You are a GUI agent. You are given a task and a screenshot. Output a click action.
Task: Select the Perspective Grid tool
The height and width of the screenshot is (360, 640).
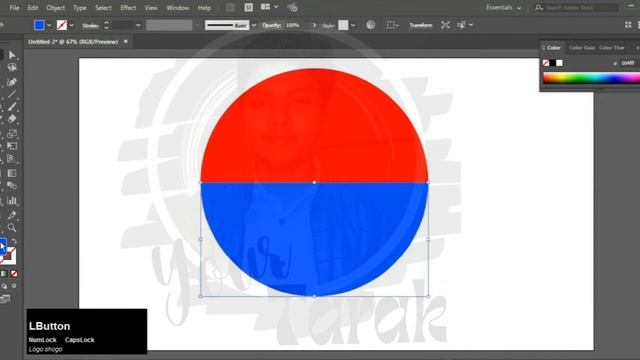[12, 159]
